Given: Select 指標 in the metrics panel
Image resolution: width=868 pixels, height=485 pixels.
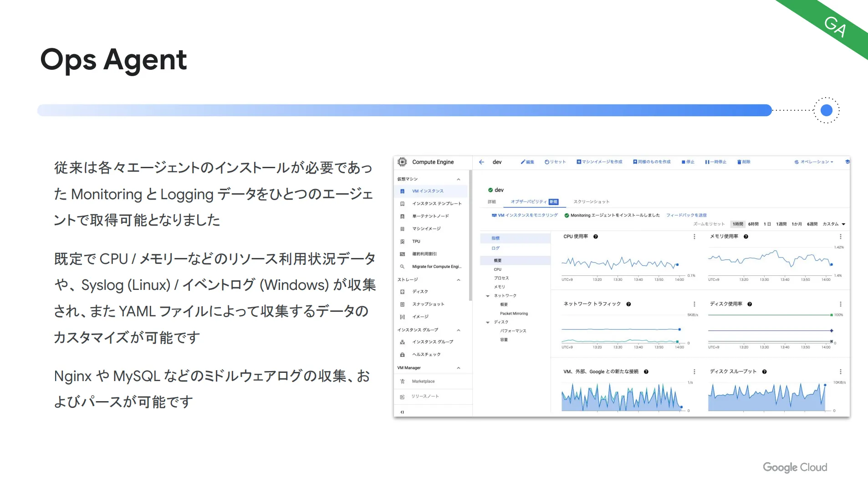Looking at the screenshot, I should click(515, 238).
